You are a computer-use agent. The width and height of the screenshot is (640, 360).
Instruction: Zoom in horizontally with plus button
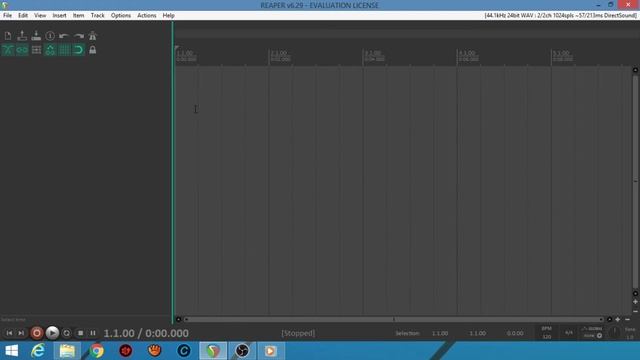pyautogui.click(x=618, y=320)
